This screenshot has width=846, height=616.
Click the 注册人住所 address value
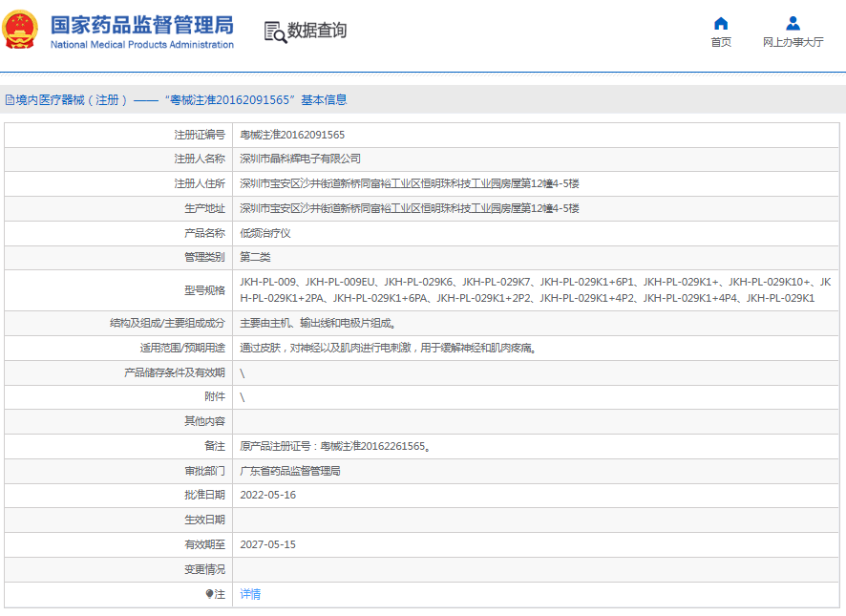tap(410, 183)
